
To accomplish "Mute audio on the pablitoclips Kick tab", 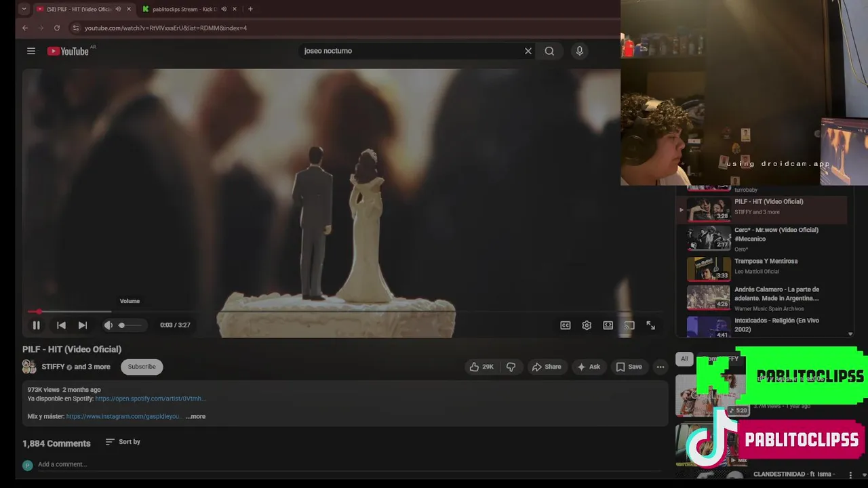I will pos(224,9).
